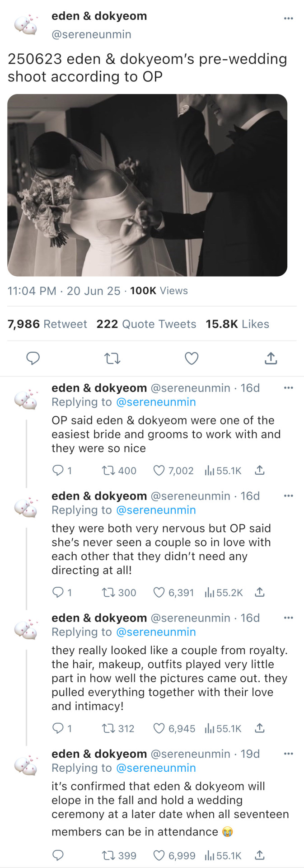Open the main tweet's three-dot more menu
This screenshot has width=304, height=868.
pos(288,19)
